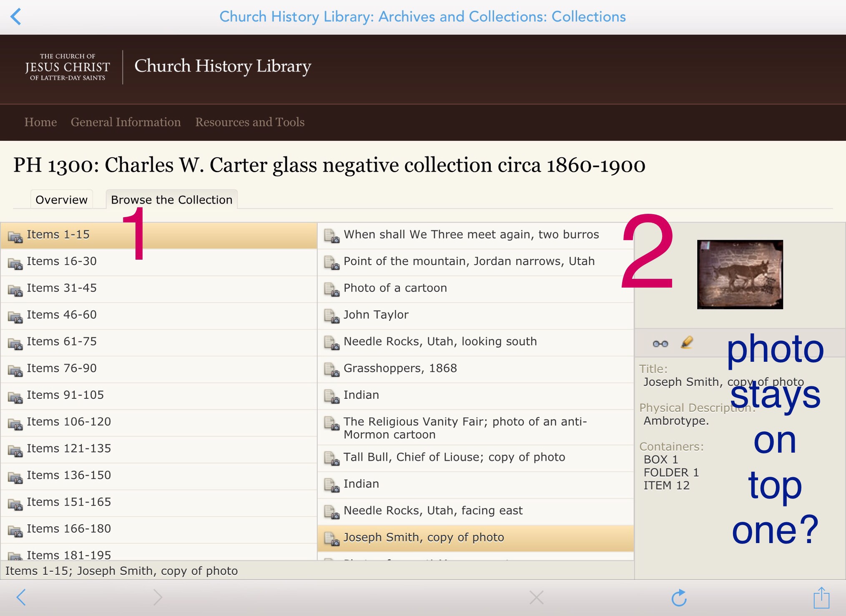Switch to the Overview tab
This screenshot has height=616, width=846.
[x=61, y=200]
